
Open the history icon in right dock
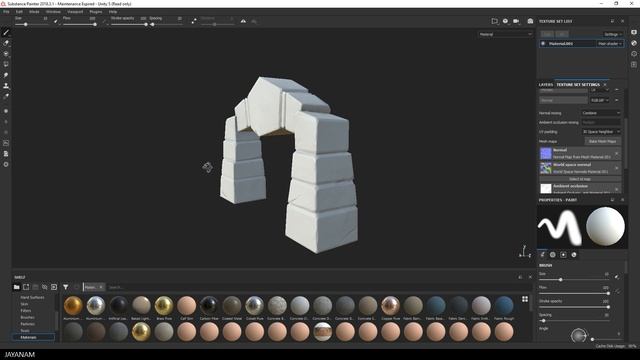point(634,53)
